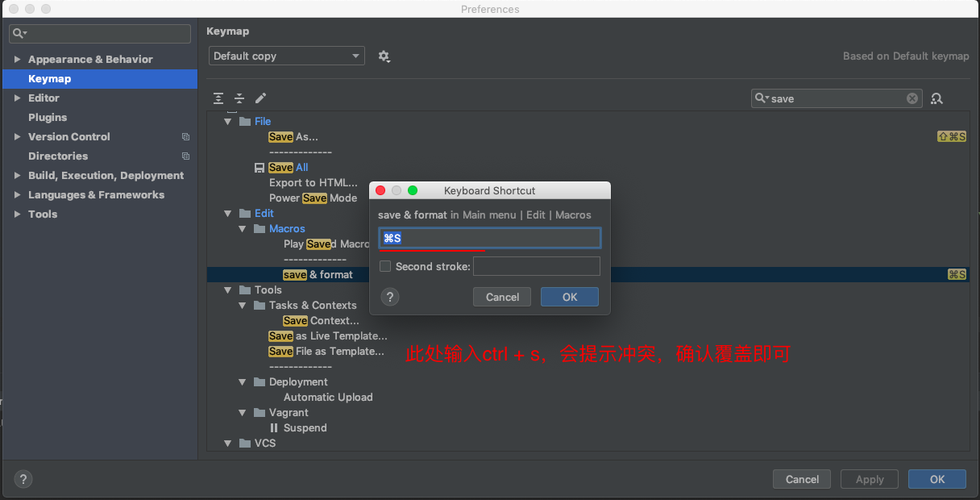Click the pencil edit shortcut icon

(x=260, y=98)
